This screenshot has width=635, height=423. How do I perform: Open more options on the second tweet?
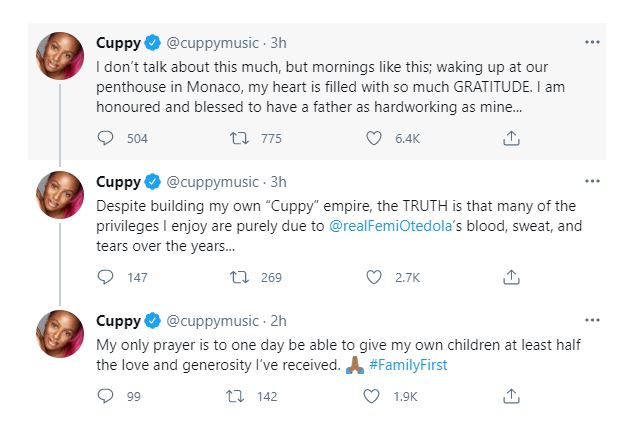pyautogui.click(x=592, y=182)
